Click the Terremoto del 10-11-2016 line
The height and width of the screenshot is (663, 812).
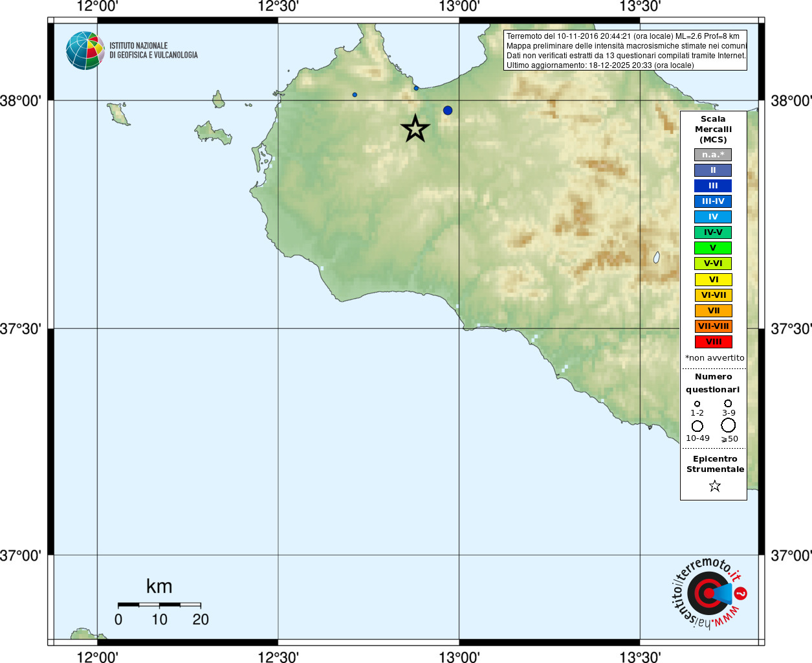pyautogui.click(x=622, y=36)
